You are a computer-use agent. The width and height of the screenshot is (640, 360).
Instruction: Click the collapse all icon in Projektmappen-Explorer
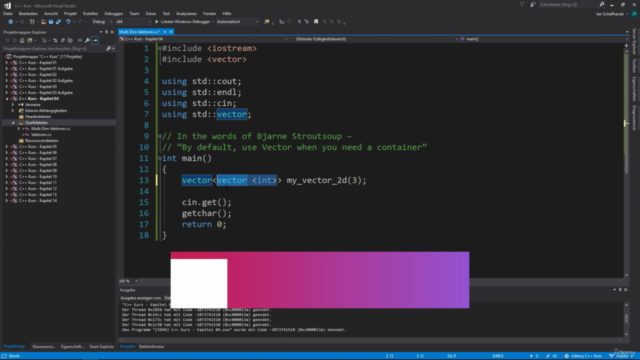click(x=62, y=40)
